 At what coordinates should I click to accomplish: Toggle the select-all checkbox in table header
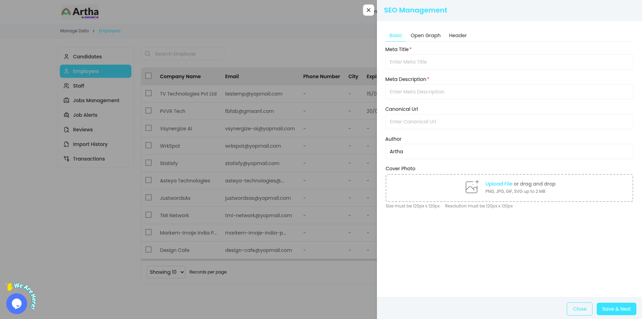148,76
